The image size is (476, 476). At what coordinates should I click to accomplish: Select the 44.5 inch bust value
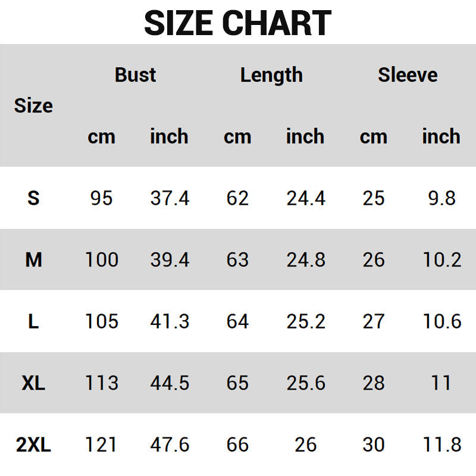(x=170, y=383)
